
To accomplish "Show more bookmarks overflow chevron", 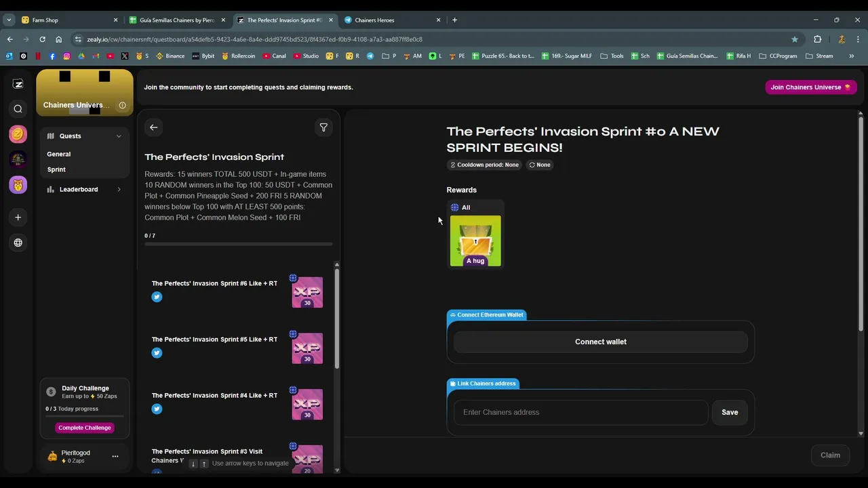I will coord(852,56).
